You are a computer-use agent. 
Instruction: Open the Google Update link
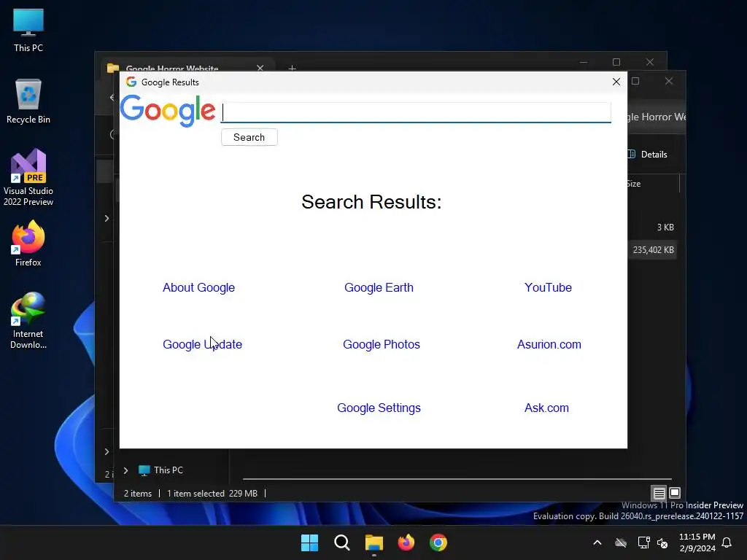click(x=203, y=344)
